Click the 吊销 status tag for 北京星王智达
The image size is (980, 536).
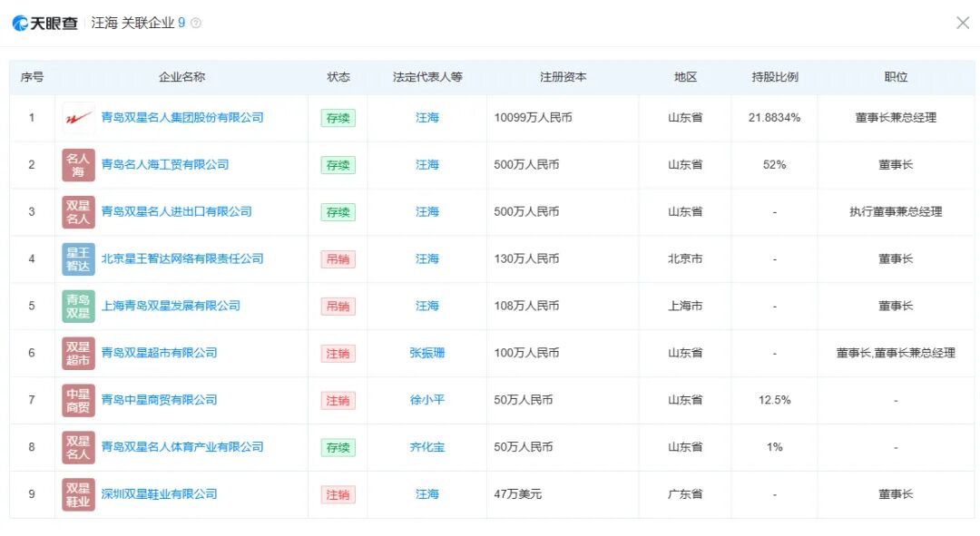(338, 259)
